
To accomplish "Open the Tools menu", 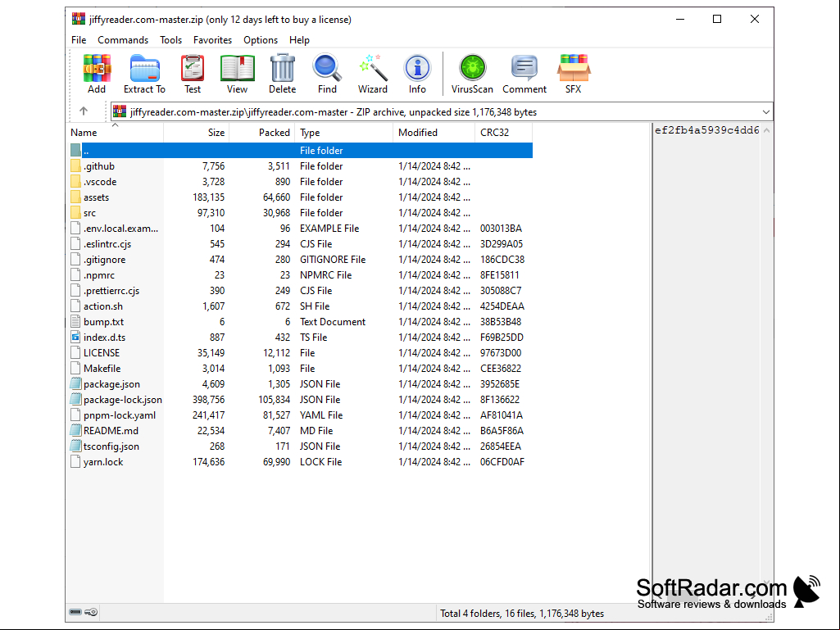I will (x=171, y=40).
